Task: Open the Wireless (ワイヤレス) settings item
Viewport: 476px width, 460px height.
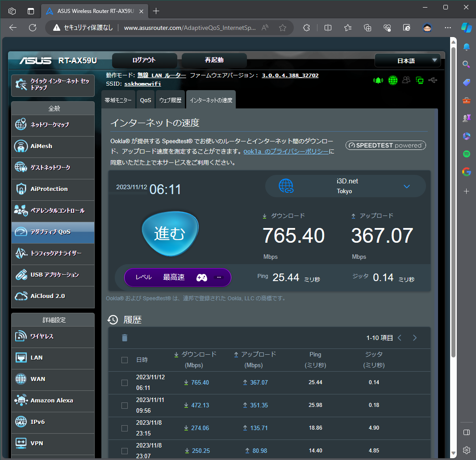Action: [53, 336]
